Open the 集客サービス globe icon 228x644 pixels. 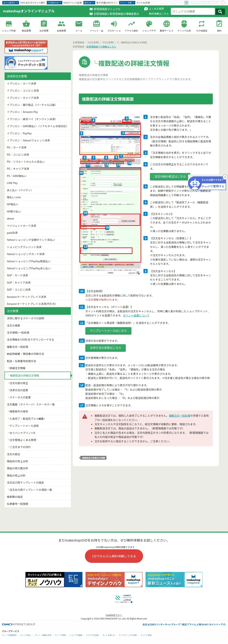point(166,26)
